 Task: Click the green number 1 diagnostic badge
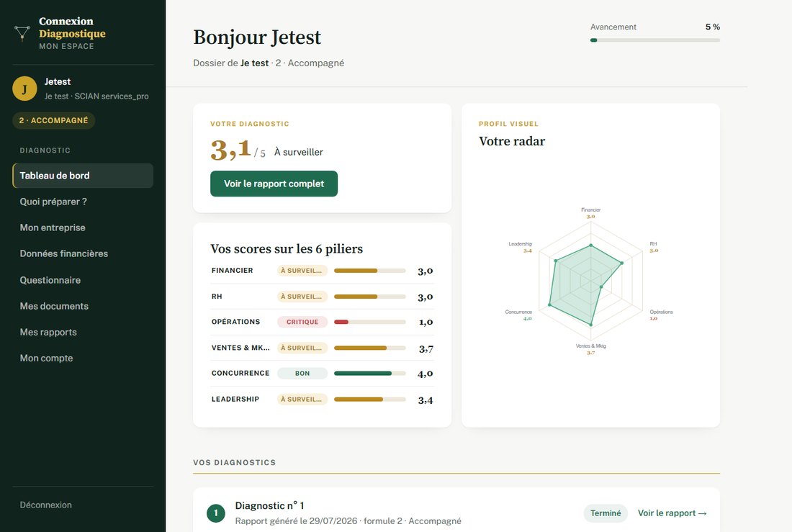pos(216,513)
